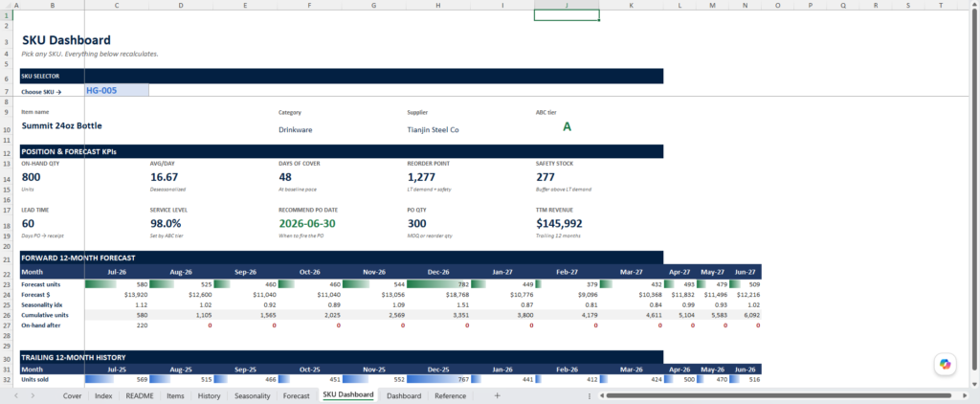Screen dimensions: 980x404
Task: Click safety stock value 277
Action: tap(546, 177)
